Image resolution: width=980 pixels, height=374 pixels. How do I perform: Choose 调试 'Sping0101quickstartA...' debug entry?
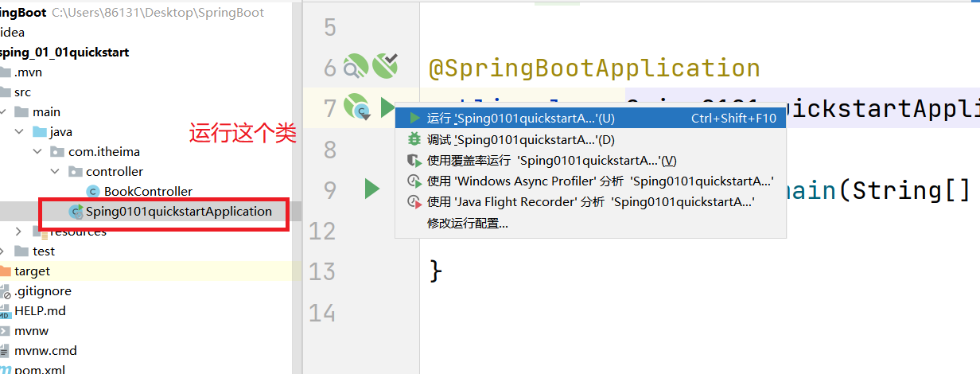click(x=591, y=139)
